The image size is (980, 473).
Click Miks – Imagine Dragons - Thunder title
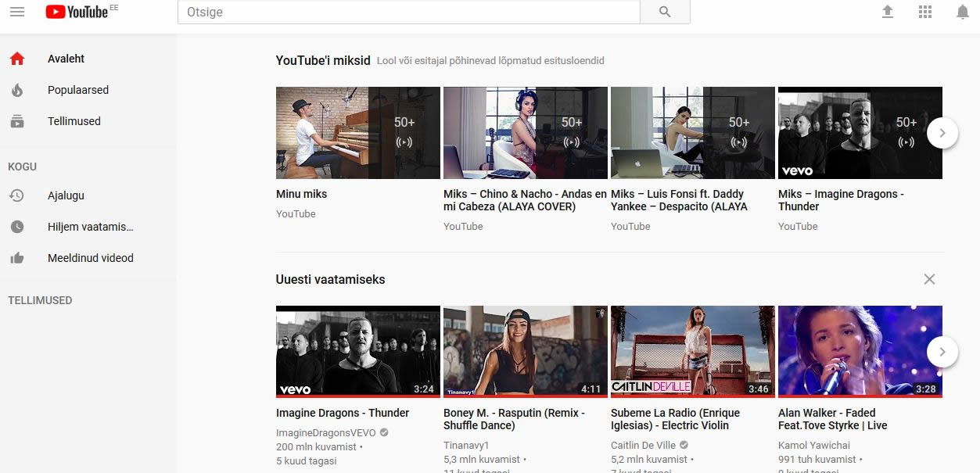pyautogui.click(x=841, y=200)
